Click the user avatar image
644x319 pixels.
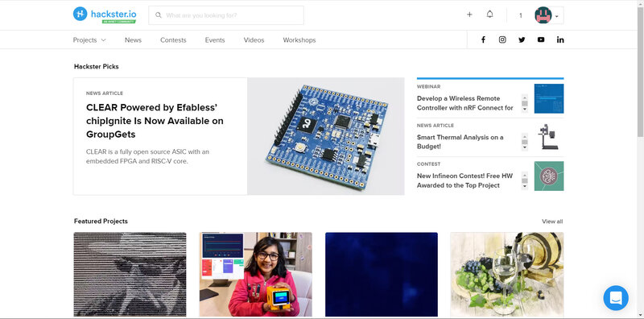coord(543,15)
